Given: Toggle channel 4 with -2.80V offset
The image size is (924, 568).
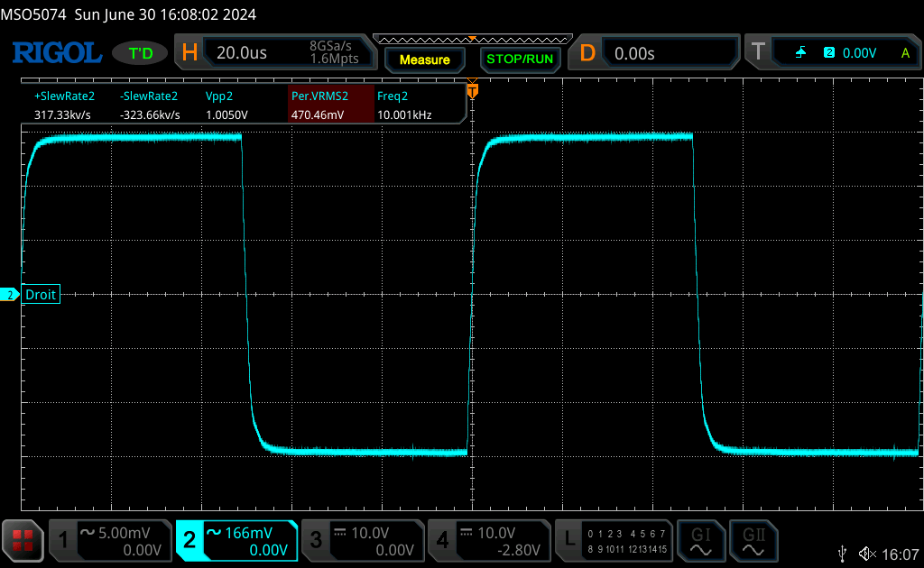Looking at the screenshot, I should point(489,541).
